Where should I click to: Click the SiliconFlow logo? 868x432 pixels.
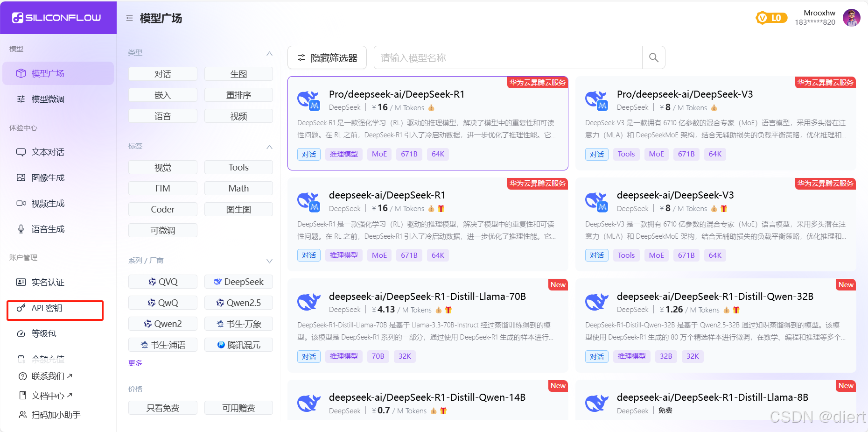56,18
